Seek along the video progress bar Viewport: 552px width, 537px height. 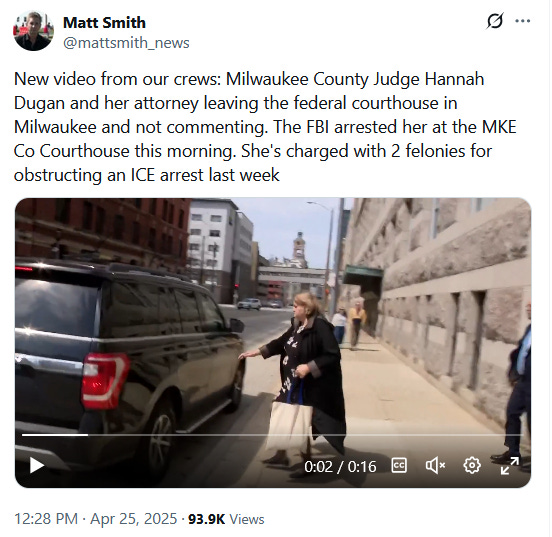273,435
